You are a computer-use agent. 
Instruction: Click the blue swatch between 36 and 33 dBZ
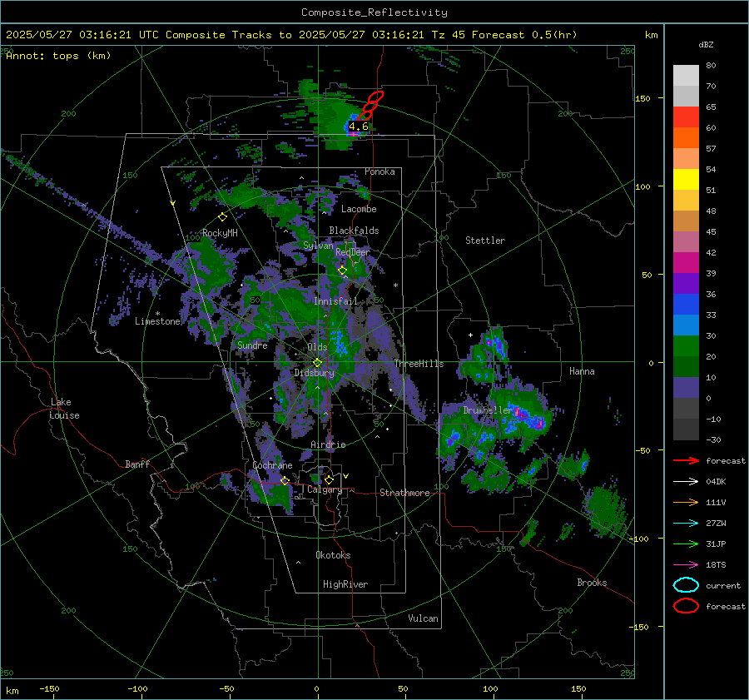pyautogui.click(x=686, y=305)
